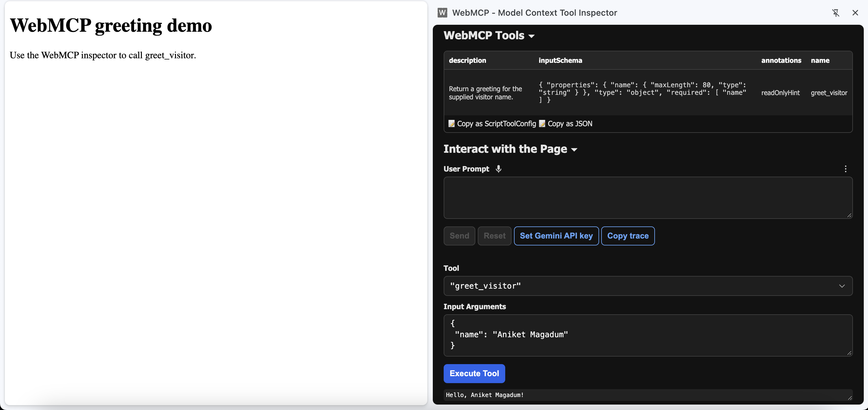
Task: Open the three-dot options menu
Action: [x=845, y=168]
